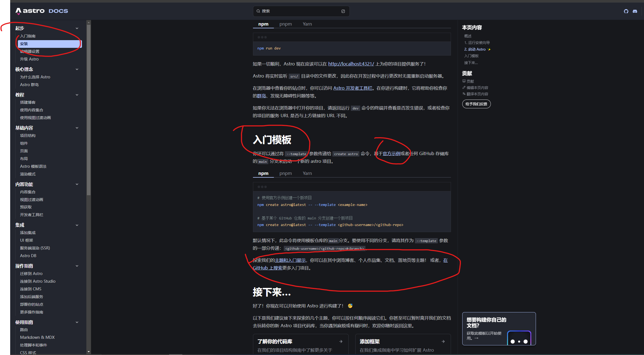The height and width of the screenshot is (355, 644).
Task: Click 翻译本页内容 in the right panel
Action: [x=475, y=94]
